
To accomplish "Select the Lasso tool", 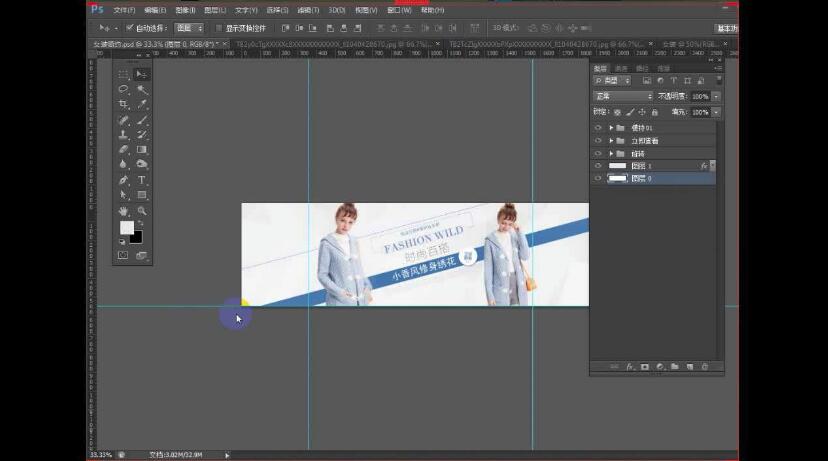I will pyautogui.click(x=123, y=89).
